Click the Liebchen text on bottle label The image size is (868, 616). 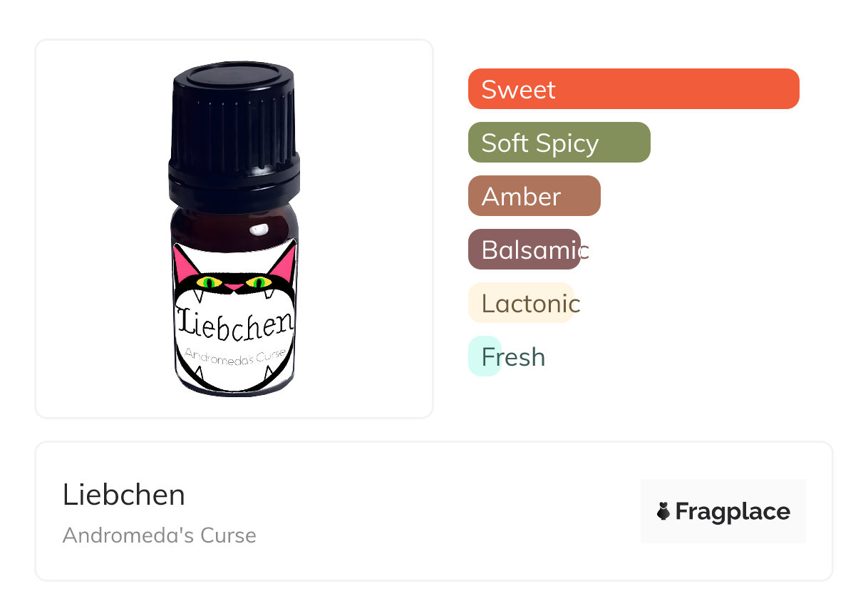point(234,322)
